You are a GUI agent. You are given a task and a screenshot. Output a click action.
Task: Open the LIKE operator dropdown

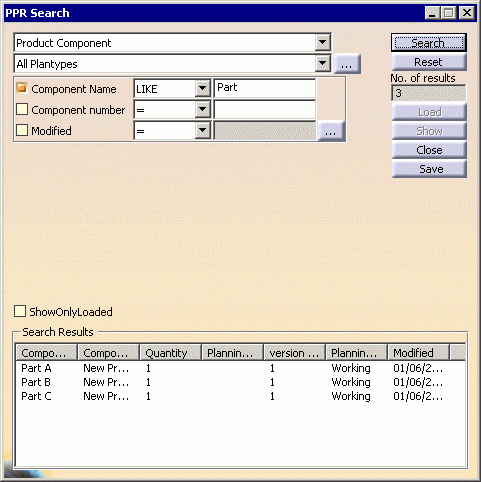tap(203, 89)
